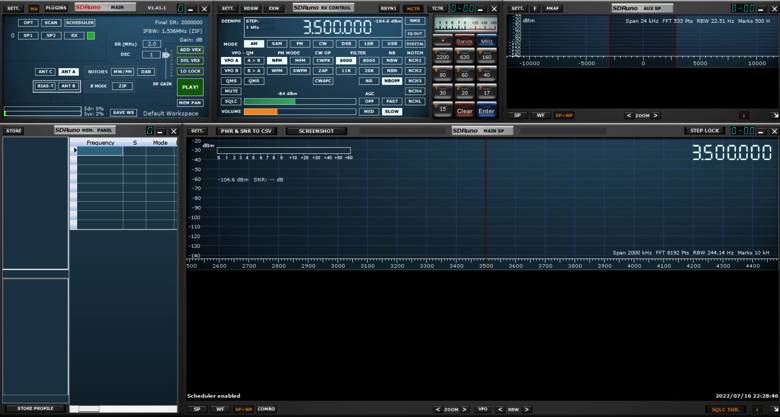Adjust the green squelch level bar
The width and height of the screenshot is (780, 417).
tap(300, 102)
